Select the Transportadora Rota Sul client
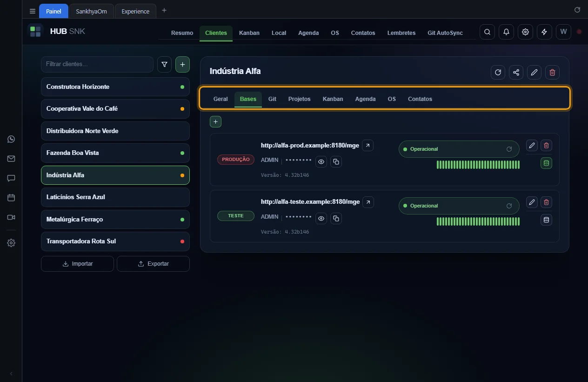This screenshot has width=588, height=382. coord(115,241)
